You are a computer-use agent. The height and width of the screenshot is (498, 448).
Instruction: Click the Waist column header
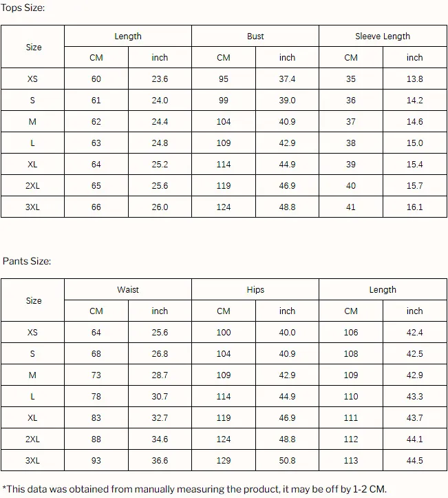[128, 290]
